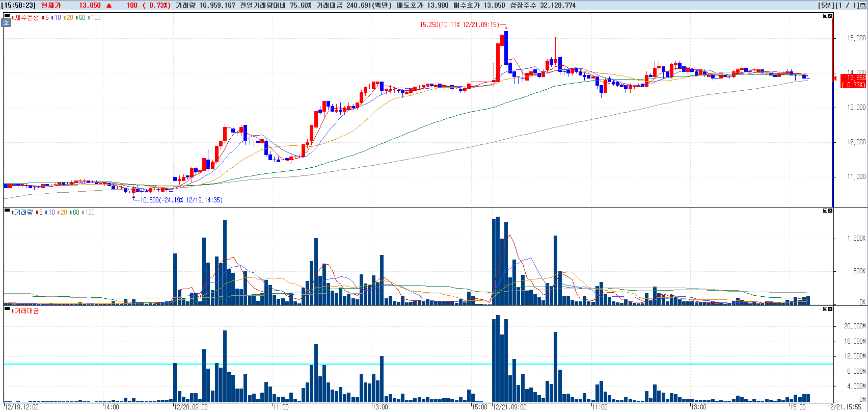Maximize the 거래대금 pane via its square icon

(825, 309)
